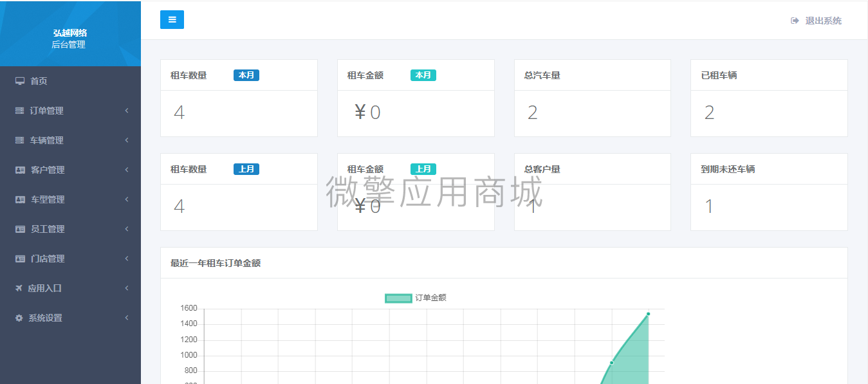Toggle the 订单金额 chart legend swatch
Image resolution: width=868 pixels, height=384 pixels.
[398, 298]
